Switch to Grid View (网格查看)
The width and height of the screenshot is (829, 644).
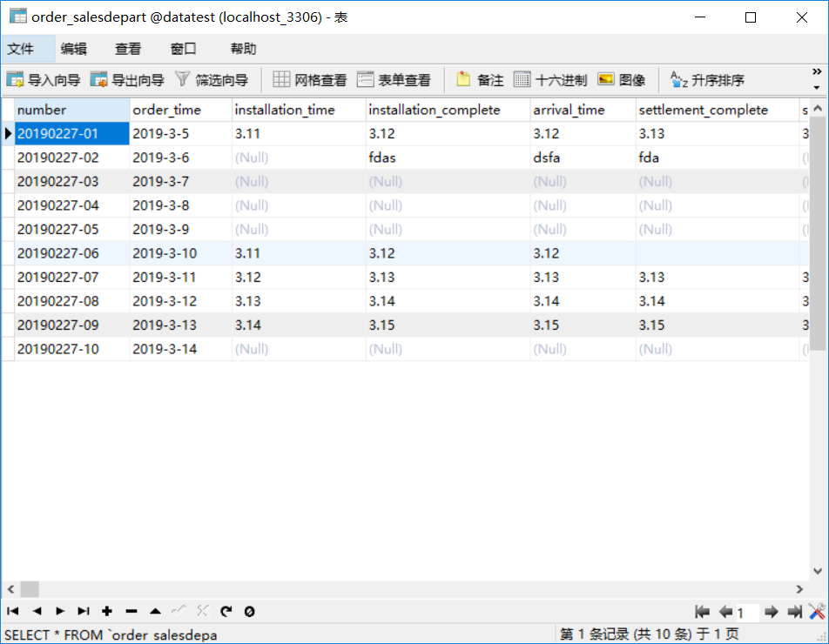(x=310, y=80)
